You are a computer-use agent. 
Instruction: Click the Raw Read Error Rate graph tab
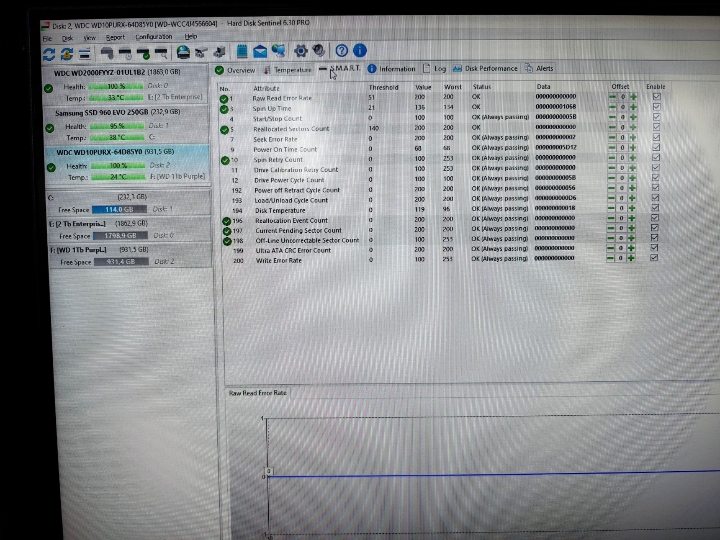(257, 393)
